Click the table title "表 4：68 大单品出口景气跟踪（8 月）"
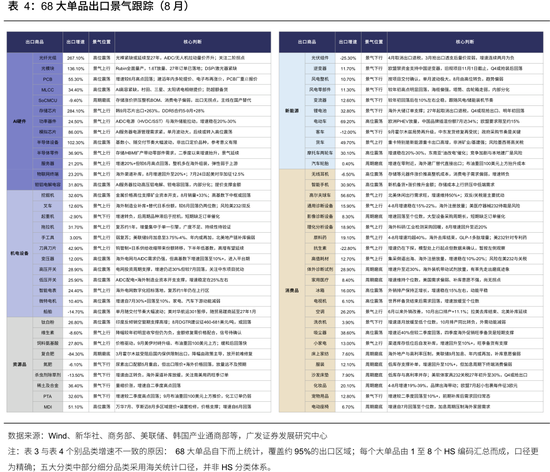The height and width of the screenshot is (472, 550). (98, 6)
